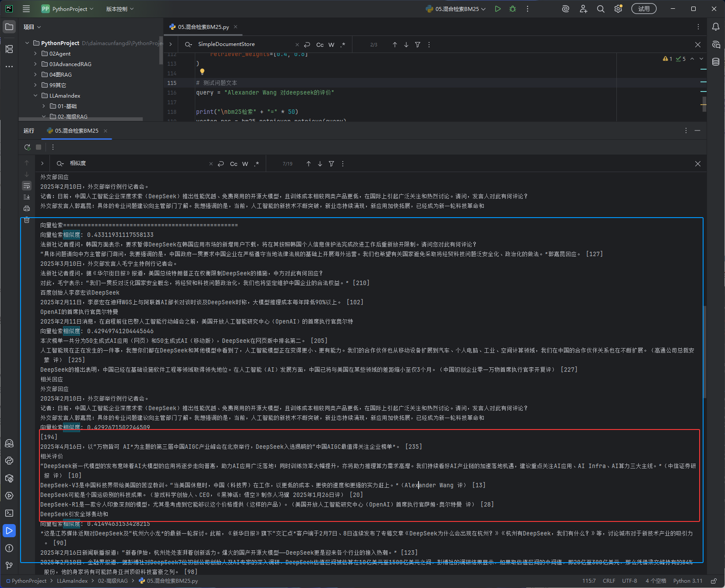725x588 pixels.
Task: Open the AI chat tool window
Action: tap(716, 44)
